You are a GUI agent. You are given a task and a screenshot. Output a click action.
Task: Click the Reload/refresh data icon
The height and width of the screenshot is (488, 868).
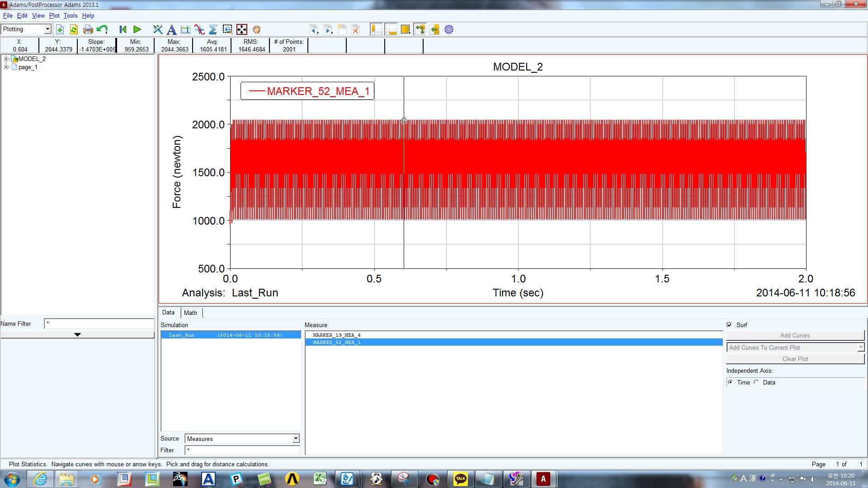[74, 30]
